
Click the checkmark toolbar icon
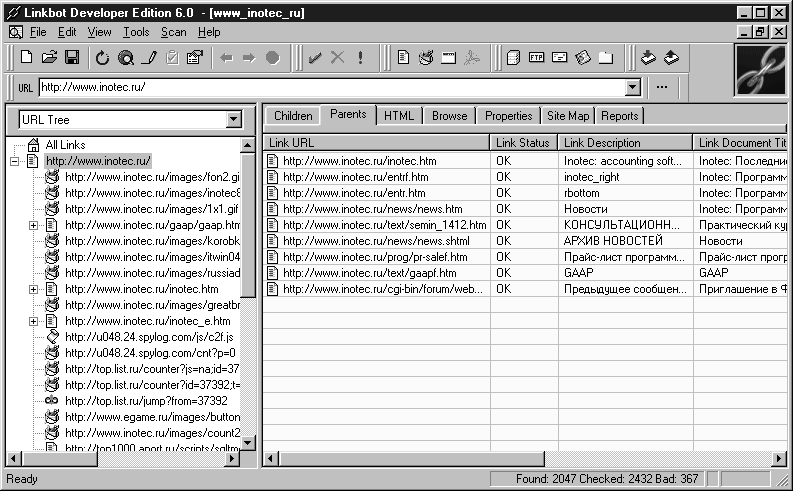pyautogui.click(x=315, y=58)
